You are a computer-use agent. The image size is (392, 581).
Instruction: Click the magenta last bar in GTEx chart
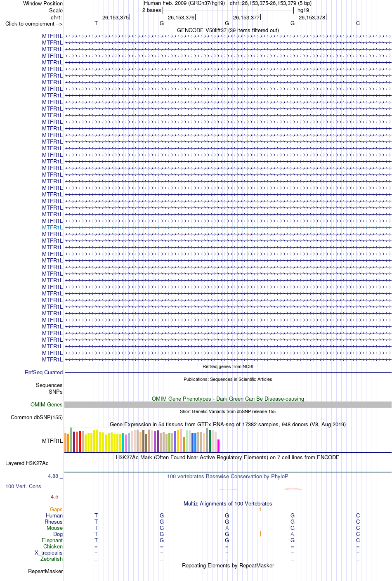click(219, 446)
